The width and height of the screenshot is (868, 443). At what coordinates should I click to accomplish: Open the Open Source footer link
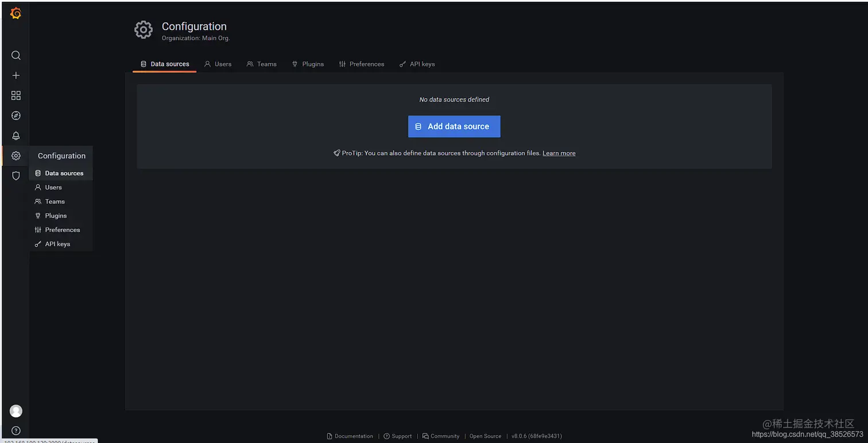[x=485, y=436]
